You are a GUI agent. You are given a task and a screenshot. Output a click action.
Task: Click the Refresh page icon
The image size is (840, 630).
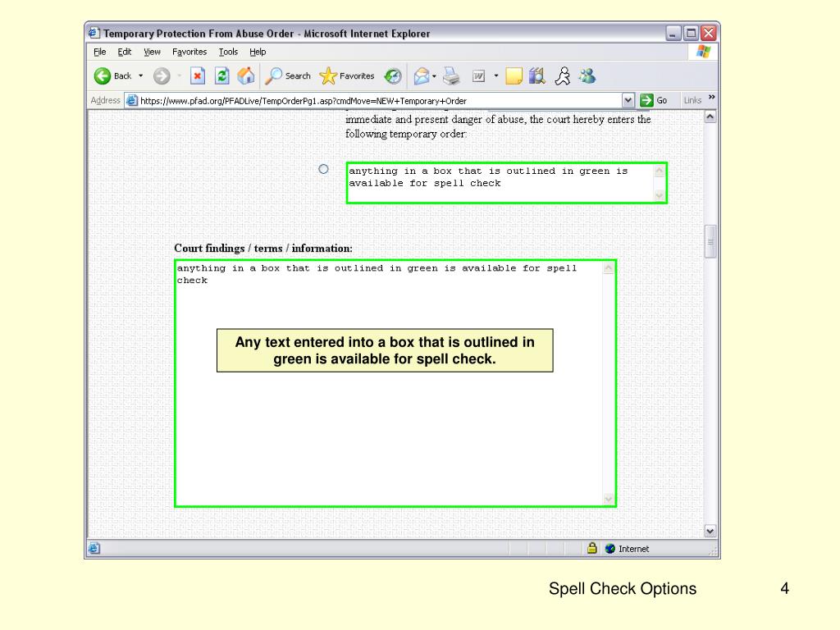click(x=221, y=76)
